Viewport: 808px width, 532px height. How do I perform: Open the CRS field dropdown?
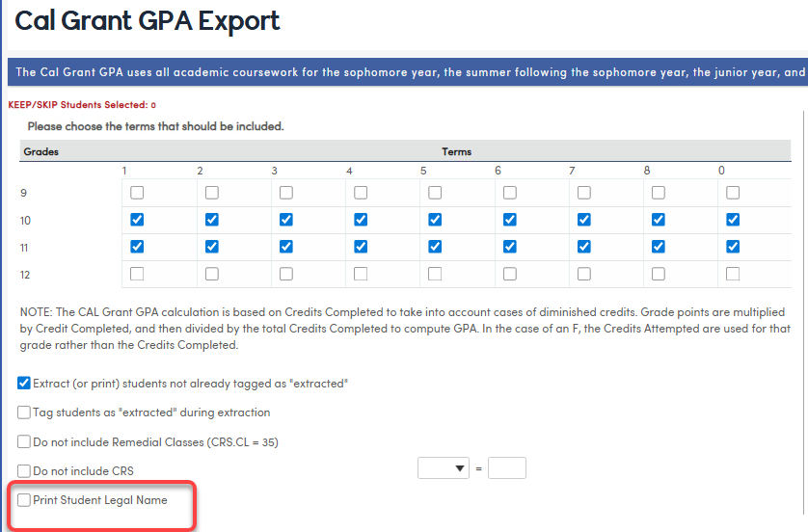pos(444,468)
